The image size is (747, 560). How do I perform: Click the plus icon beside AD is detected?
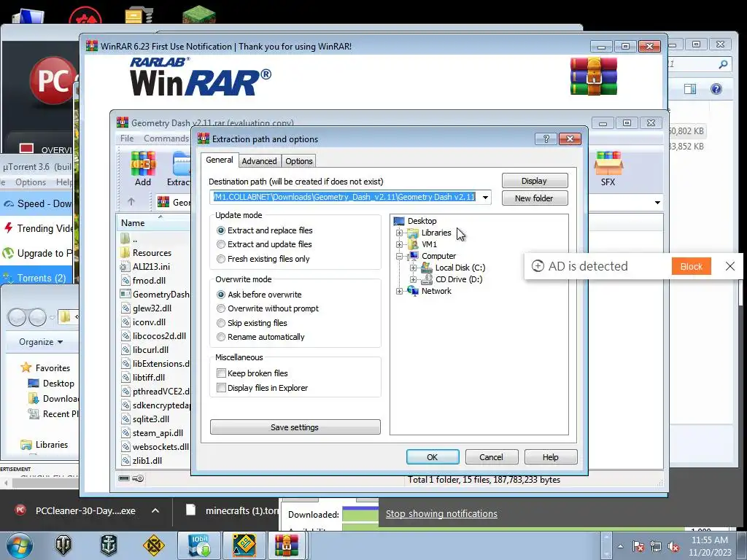(x=538, y=265)
